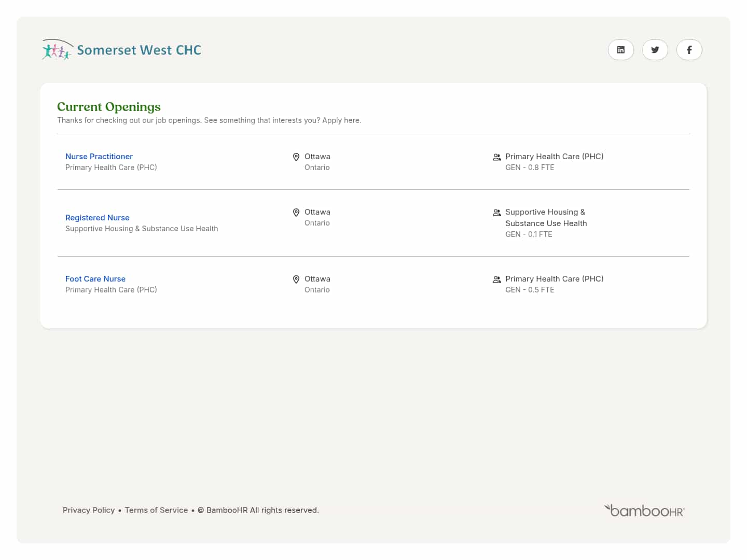Click department icon in Nurse Practitioner row
This screenshot has height=560, width=747.
pos(496,157)
